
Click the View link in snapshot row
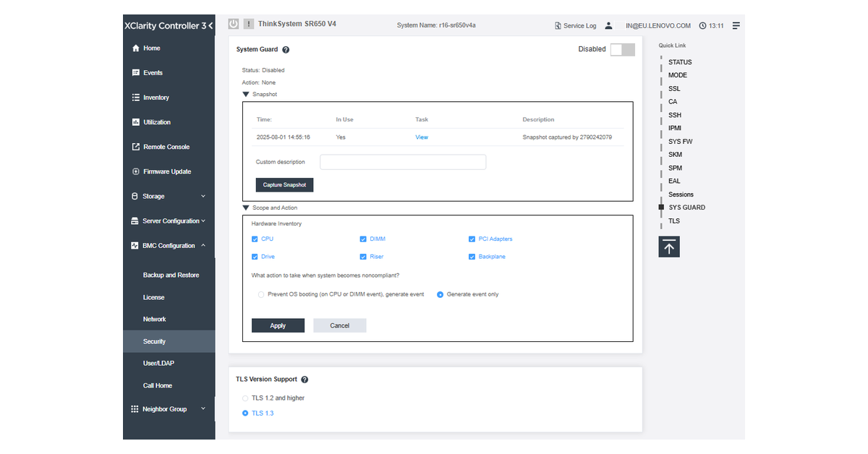click(422, 137)
